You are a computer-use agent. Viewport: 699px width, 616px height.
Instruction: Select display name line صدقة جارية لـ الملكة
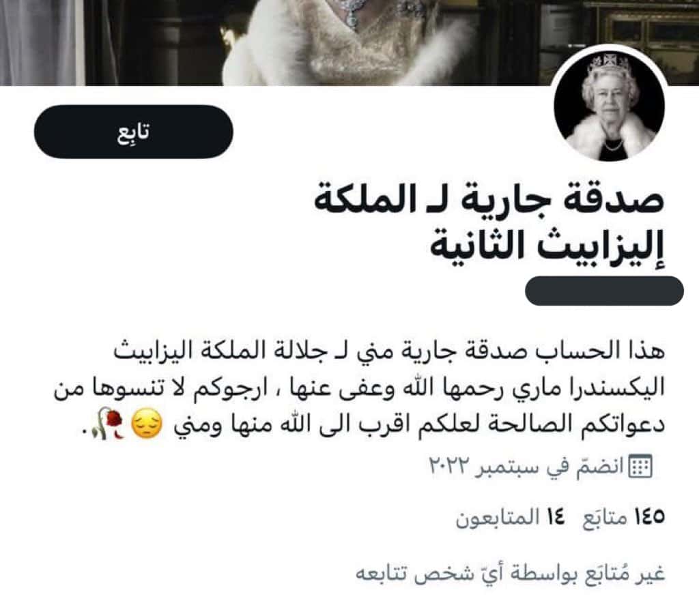(x=489, y=200)
